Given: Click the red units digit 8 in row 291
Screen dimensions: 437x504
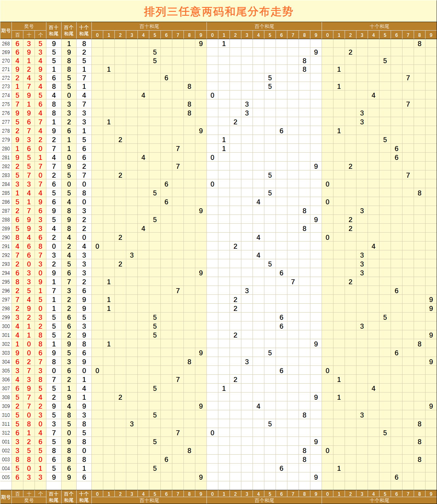Looking at the screenshot, I should click(40, 246).
